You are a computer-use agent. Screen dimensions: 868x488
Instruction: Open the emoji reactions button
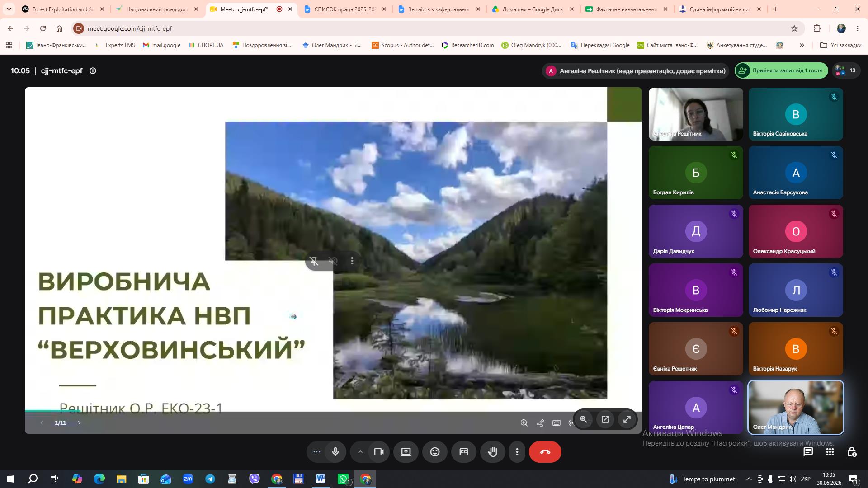click(435, 452)
